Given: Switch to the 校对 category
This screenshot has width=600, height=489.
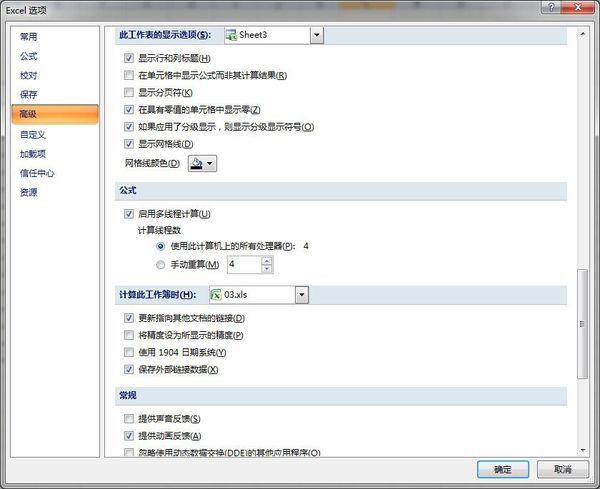Looking at the screenshot, I should click(29, 75).
